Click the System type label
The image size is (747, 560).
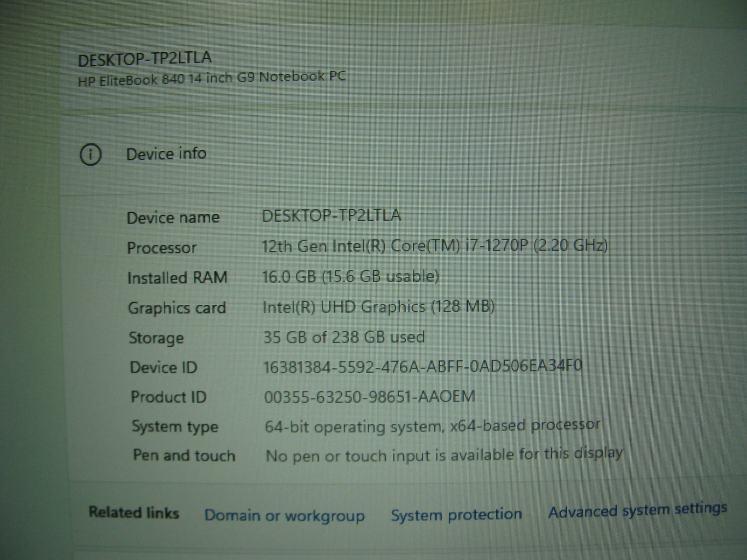(175, 427)
